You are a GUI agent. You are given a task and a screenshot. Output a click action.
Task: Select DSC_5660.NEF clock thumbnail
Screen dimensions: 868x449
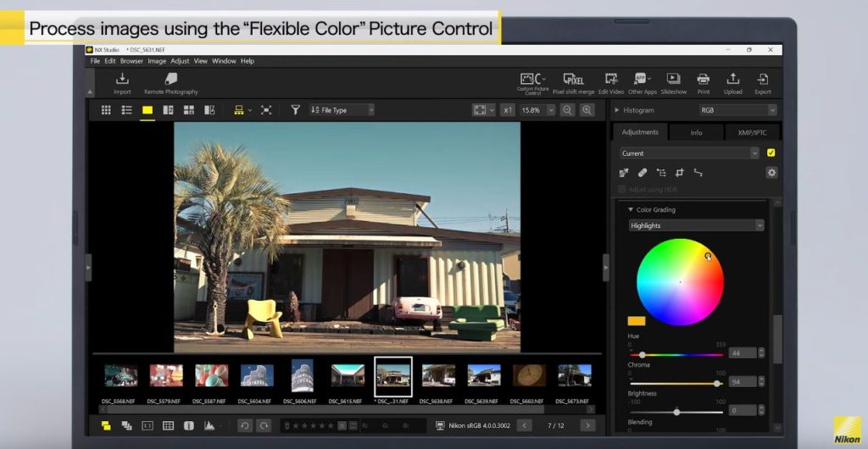tap(529, 375)
